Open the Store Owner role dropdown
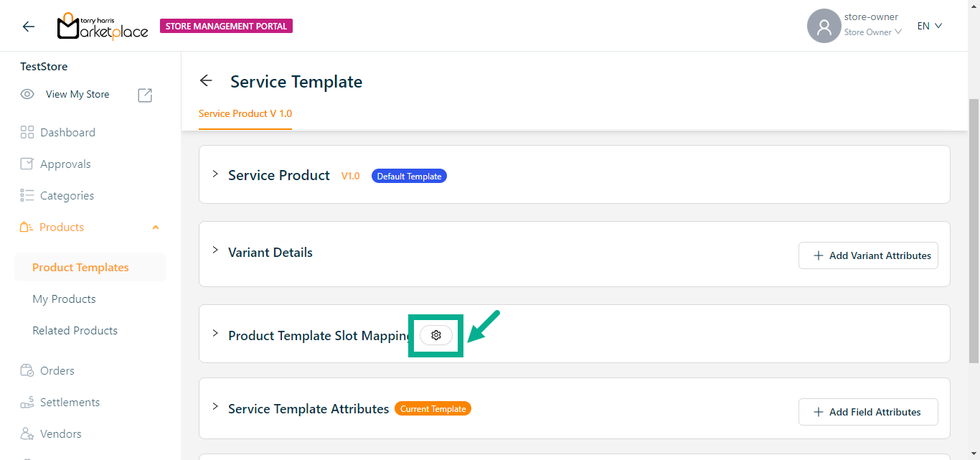 pyautogui.click(x=872, y=32)
